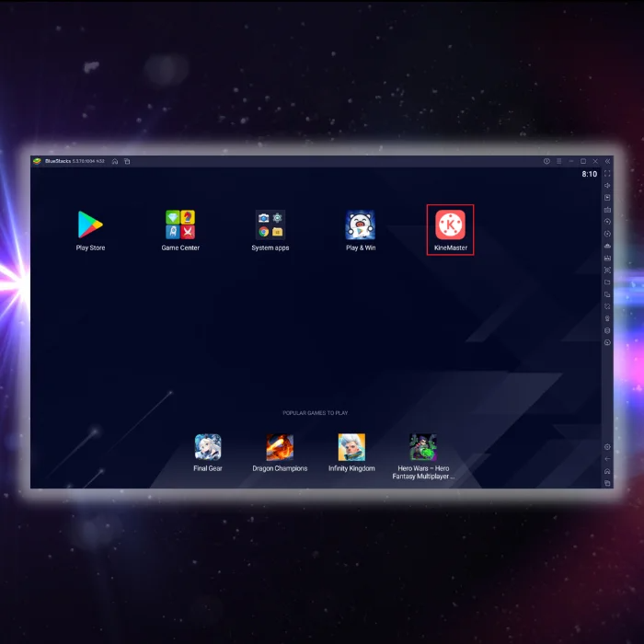The image size is (644, 644).
Task: Open the BlueStacks hamburger menu
Action: pyautogui.click(x=558, y=161)
